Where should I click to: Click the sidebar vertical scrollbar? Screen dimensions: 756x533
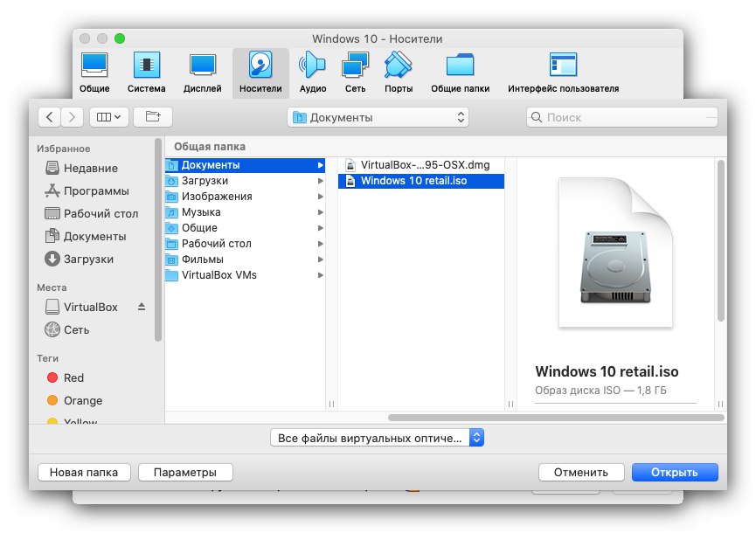pyautogui.click(x=157, y=240)
